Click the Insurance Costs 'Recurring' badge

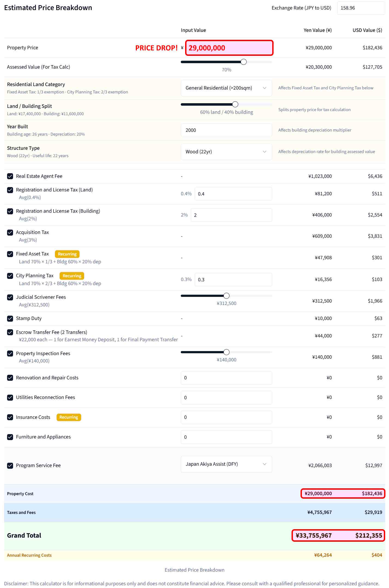pos(69,417)
